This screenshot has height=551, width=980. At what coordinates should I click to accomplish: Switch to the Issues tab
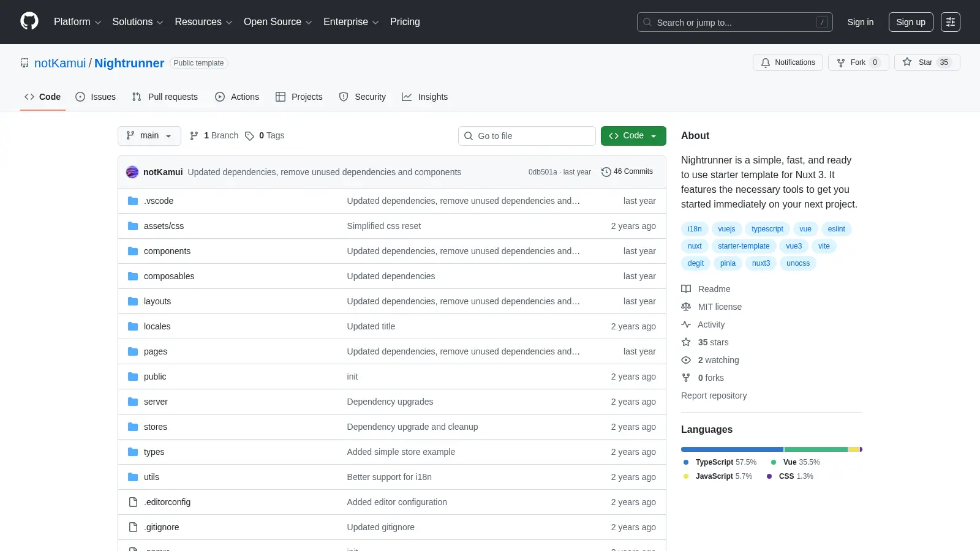coord(96,97)
